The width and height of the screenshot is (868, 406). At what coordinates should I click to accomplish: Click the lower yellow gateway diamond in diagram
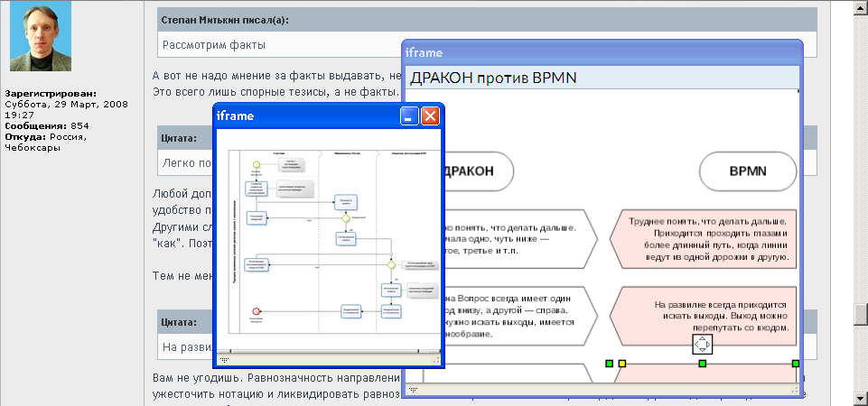(x=391, y=265)
